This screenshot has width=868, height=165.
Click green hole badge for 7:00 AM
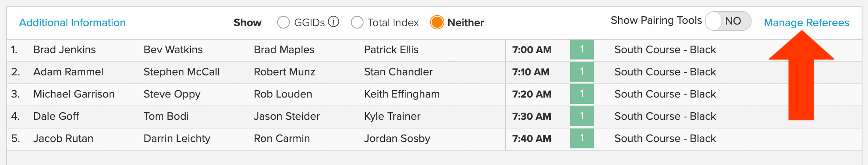[582, 49]
